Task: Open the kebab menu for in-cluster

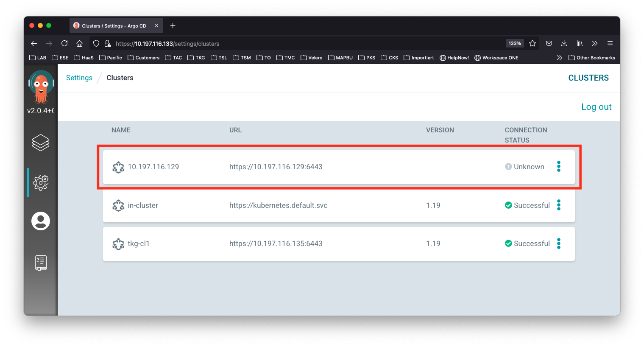Action: (559, 205)
